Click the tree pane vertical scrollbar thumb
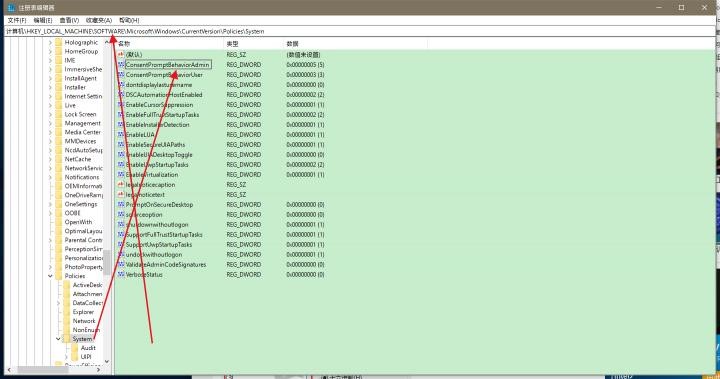The image size is (720, 379). click(x=107, y=262)
